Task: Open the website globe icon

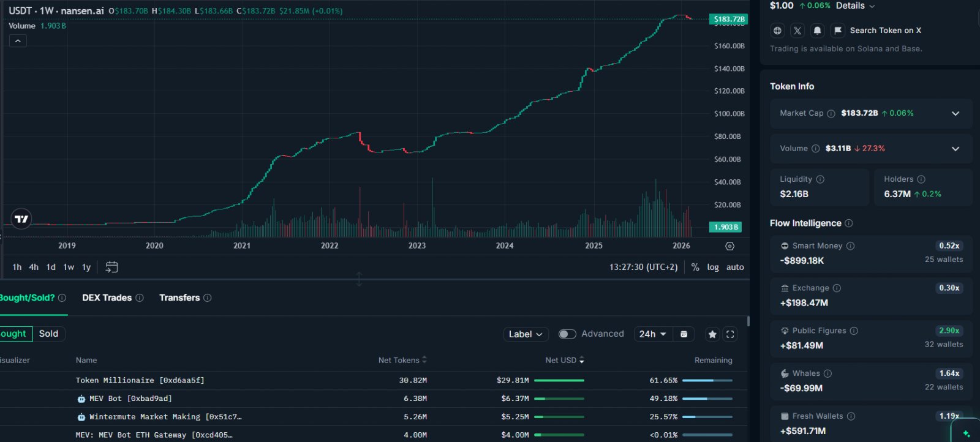Action: point(777,30)
